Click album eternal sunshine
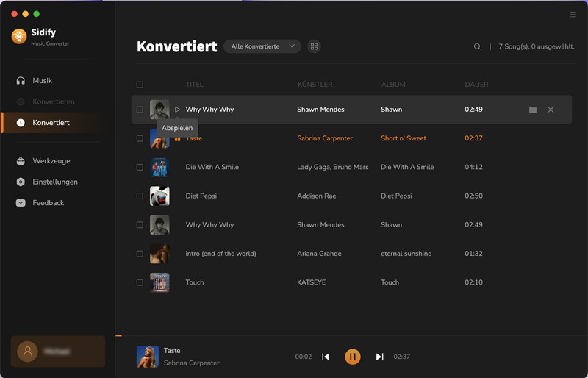 [x=406, y=254]
